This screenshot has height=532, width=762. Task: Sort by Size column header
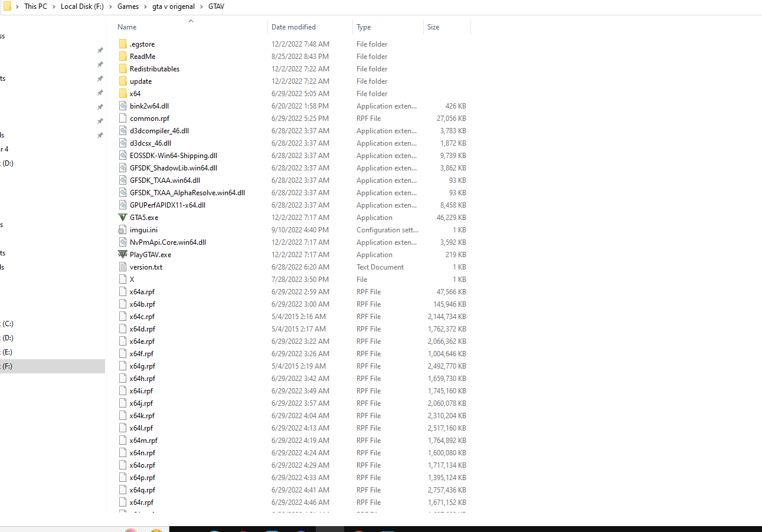pyautogui.click(x=433, y=27)
